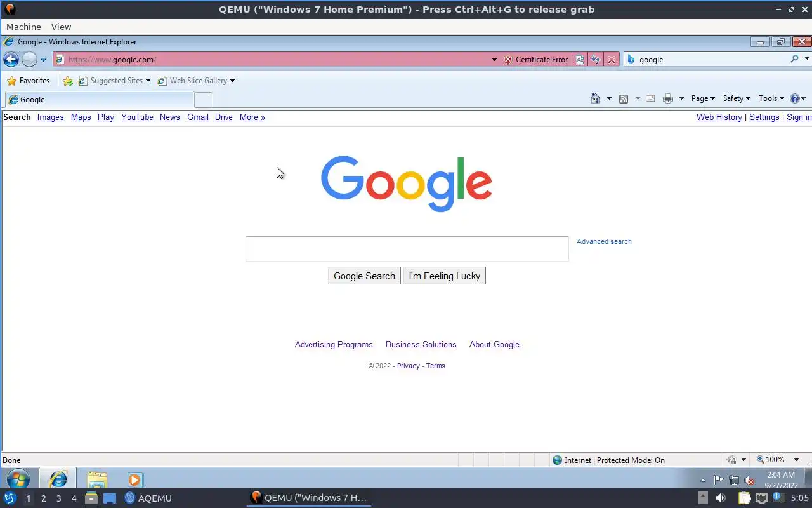This screenshot has width=812, height=508.
Task: Click Internet Explorer icon on Windows taskbar
Action: point(58,479)
